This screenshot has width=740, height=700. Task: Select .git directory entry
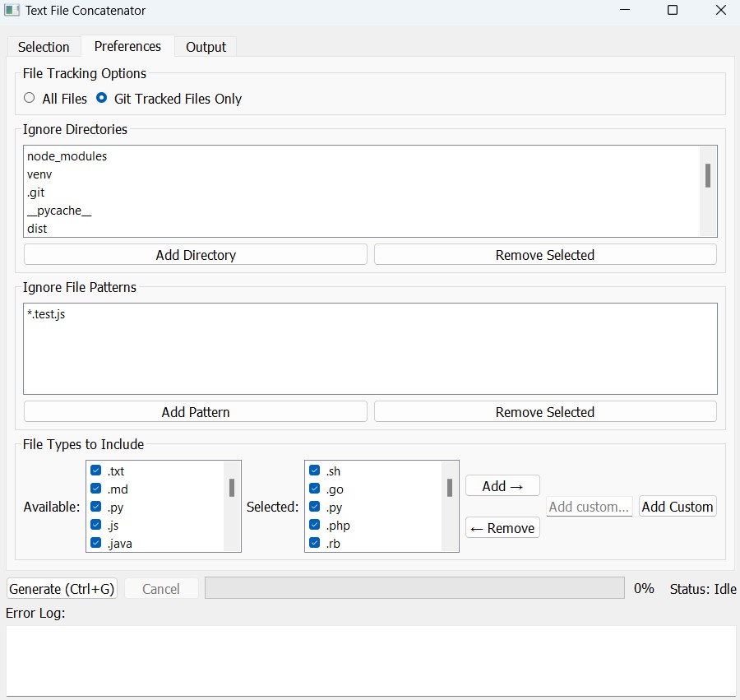coord(361,192)
